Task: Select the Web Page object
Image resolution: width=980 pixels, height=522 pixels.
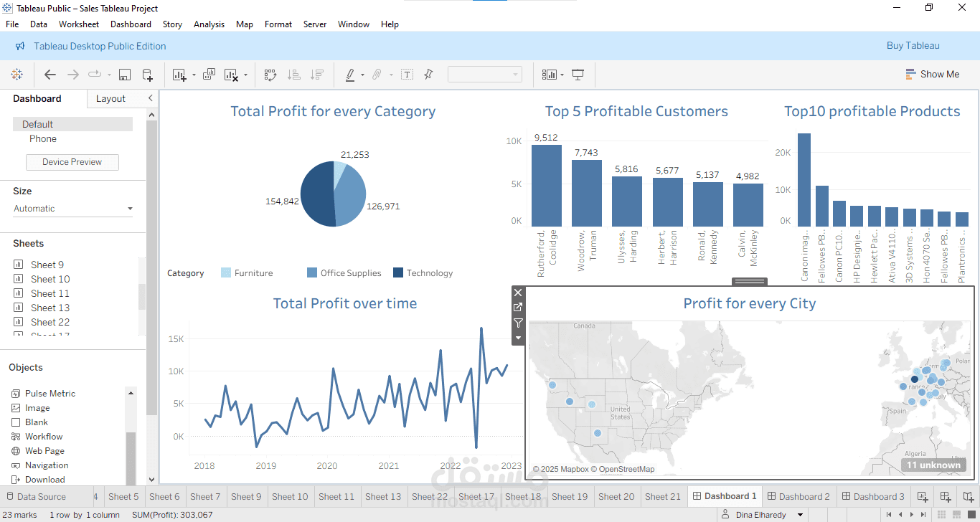Action: [44, 451]
